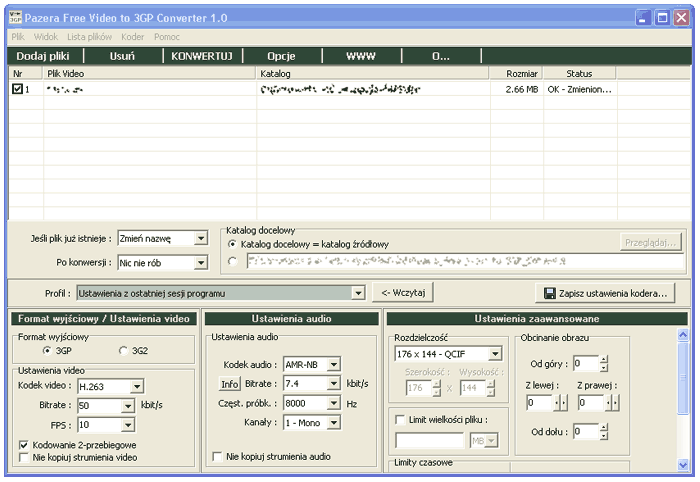
Task: Open the Kodek audio AMR-NB dropdown
Action: (334, 364)
